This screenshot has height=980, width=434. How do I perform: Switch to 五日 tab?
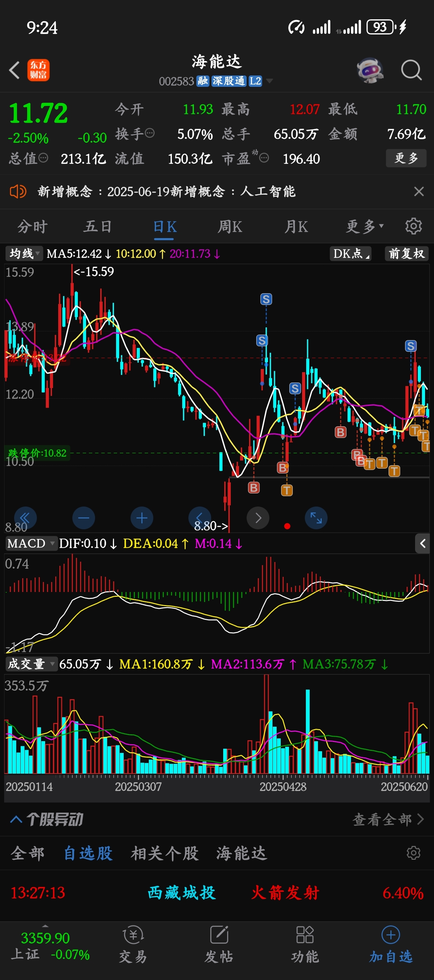click(97, 226)
